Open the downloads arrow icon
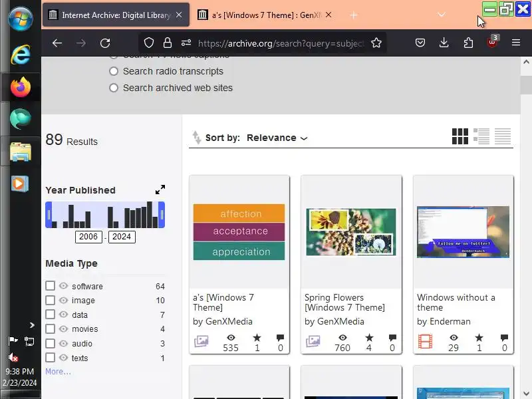Viewport: 532px width, 399px height. 444,43
